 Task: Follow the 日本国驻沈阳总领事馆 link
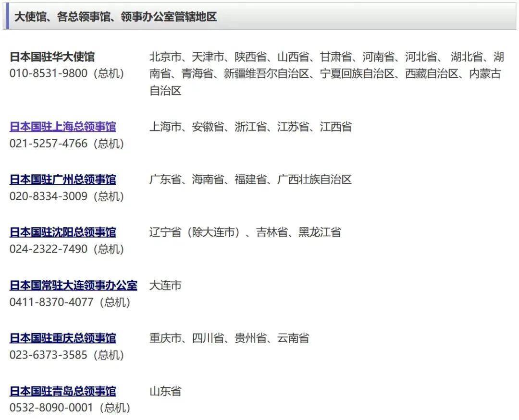pyautogui.click(x=62, y=232)
